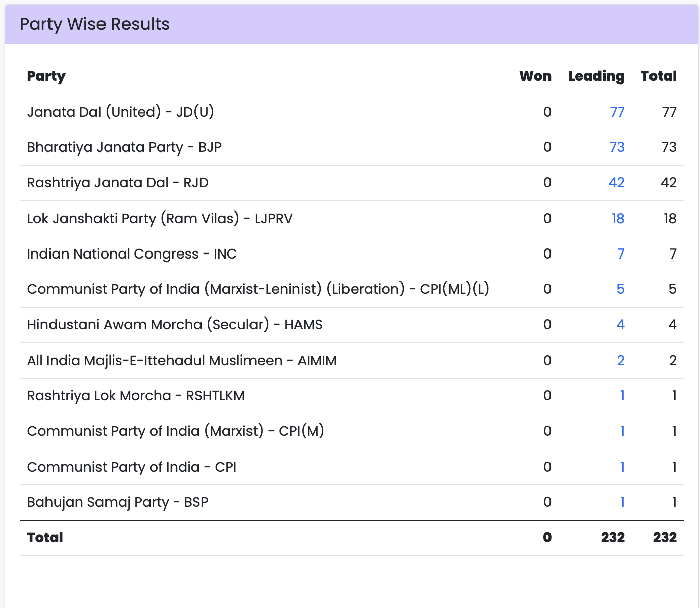Open HAMS leading count link 4
This screenshot has height=608, width=700.
point(620,324)
